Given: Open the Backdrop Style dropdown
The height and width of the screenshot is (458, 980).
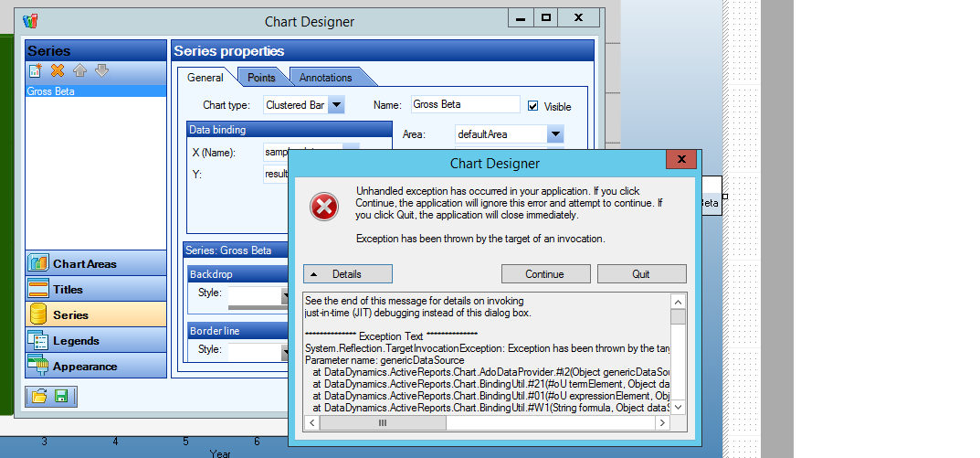Looking at the screenshot, I should click(285, 296).
